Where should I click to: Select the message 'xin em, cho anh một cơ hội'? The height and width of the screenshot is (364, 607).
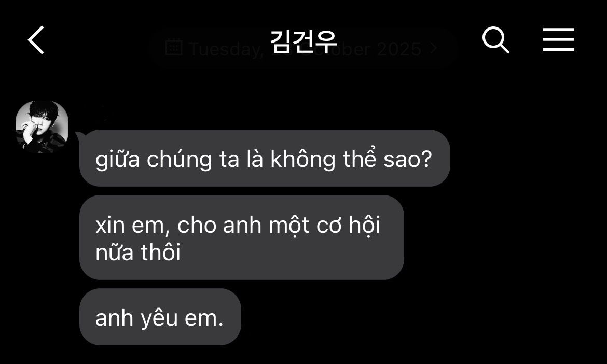tap(242, 237)
